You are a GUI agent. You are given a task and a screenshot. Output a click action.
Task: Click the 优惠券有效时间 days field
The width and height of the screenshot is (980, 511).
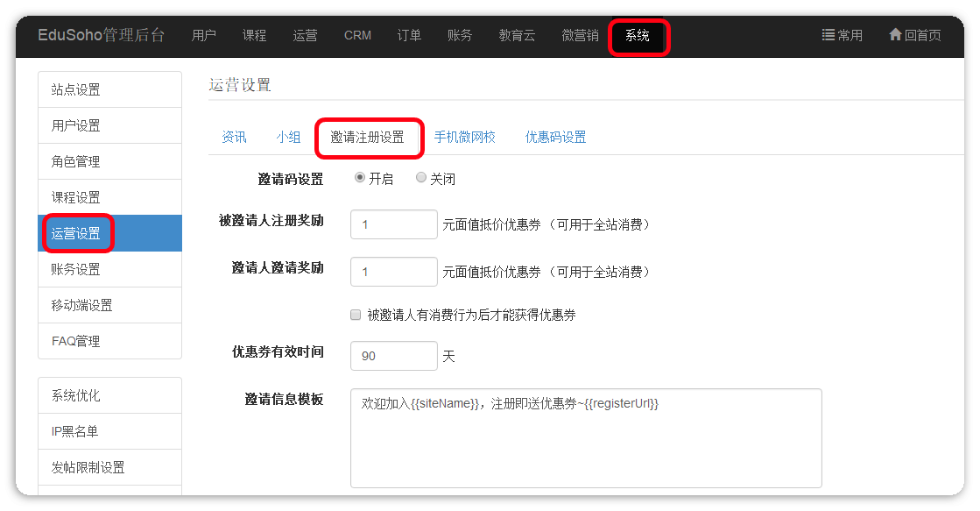click(x=393, y=356)
